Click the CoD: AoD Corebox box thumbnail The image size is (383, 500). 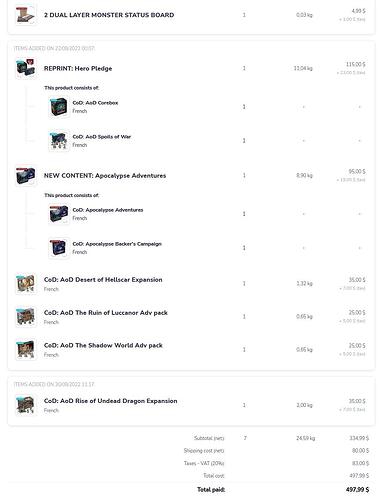(x=59, y=107)
